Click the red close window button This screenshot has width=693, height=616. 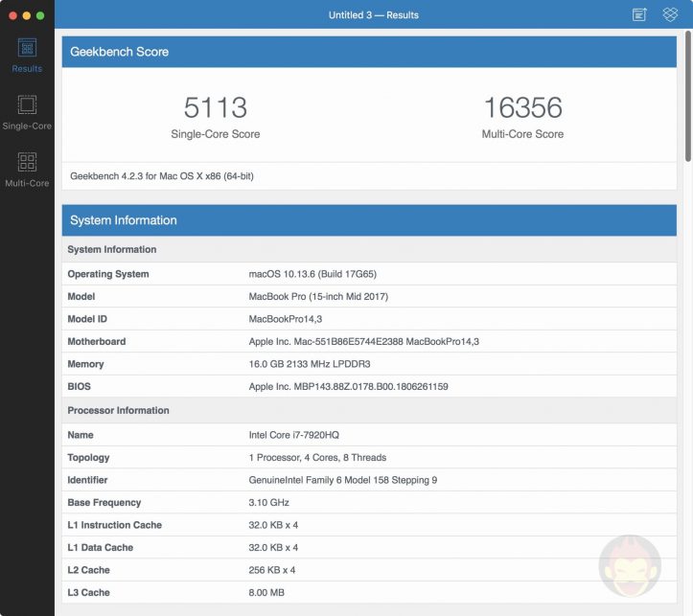(12, 16)
